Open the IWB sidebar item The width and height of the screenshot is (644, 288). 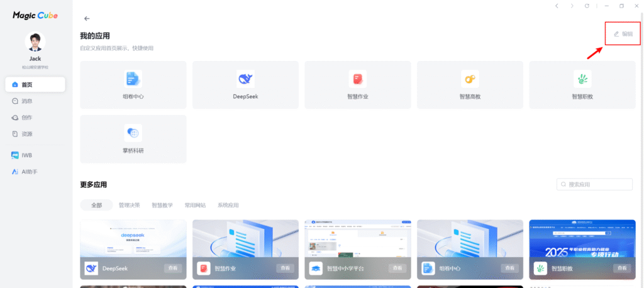coord(26,155)
